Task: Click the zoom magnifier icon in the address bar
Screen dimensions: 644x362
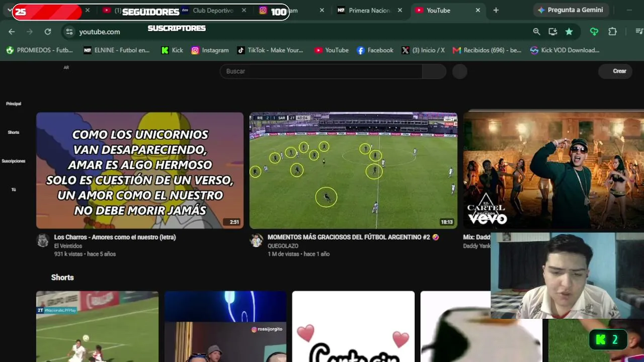Action: 536,32
